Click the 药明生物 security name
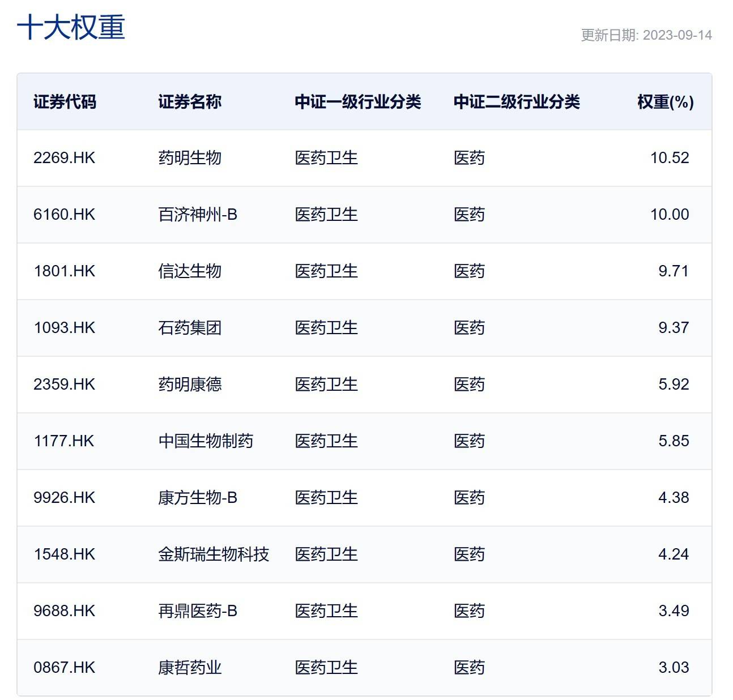733x700 pixels. (x=189, y=158)
